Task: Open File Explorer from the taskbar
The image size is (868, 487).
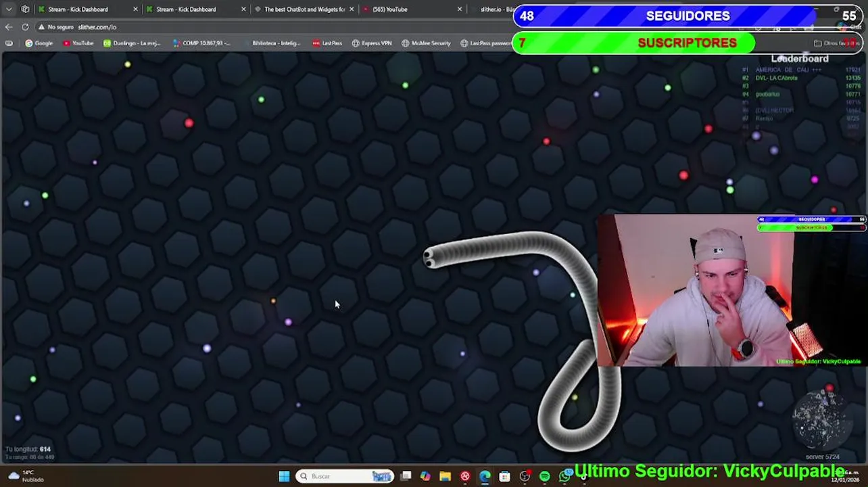Action: tap(445, 476)
